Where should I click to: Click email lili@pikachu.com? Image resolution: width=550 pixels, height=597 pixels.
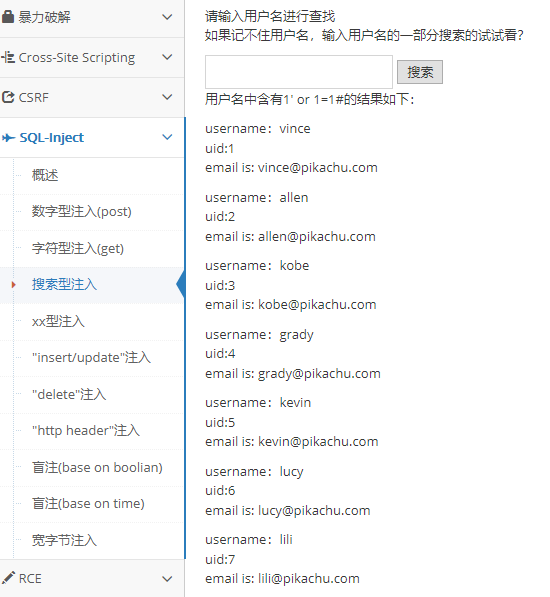coord(309,579)
